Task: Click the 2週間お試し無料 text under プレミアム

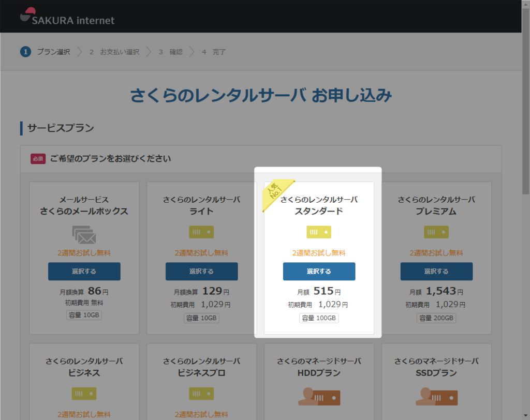Action: pyautogui.click(x=436, y=253)
